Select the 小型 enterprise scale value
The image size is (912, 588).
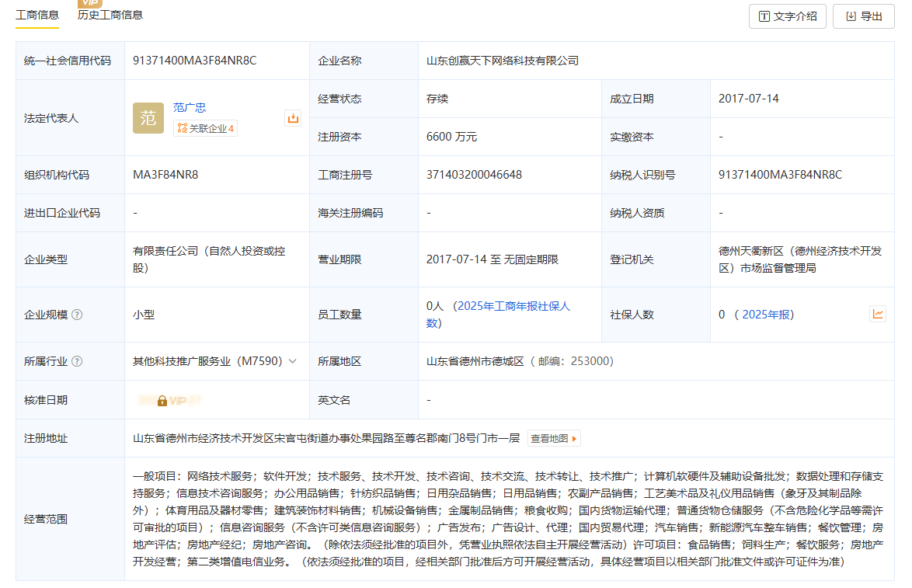pos(144,315)
